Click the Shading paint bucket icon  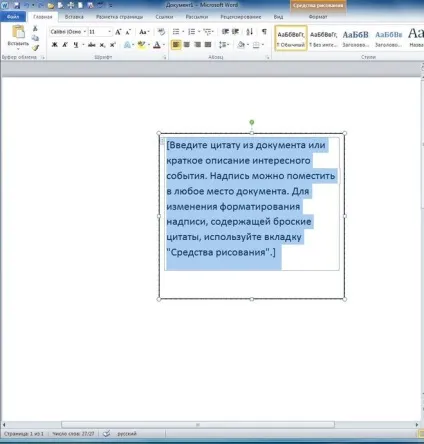point(241,45)
